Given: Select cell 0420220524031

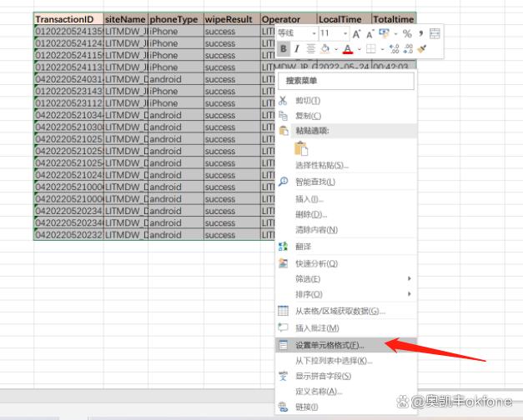Looking at the screenshot, I should 68,79.
